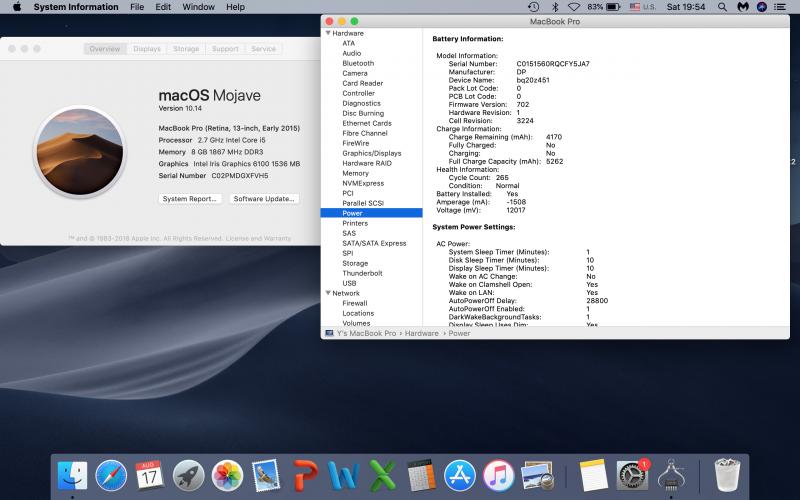The width and height of the screenshot is (800, 500).
Task: Open Time Machine menu bar icon
Action: 533,7
